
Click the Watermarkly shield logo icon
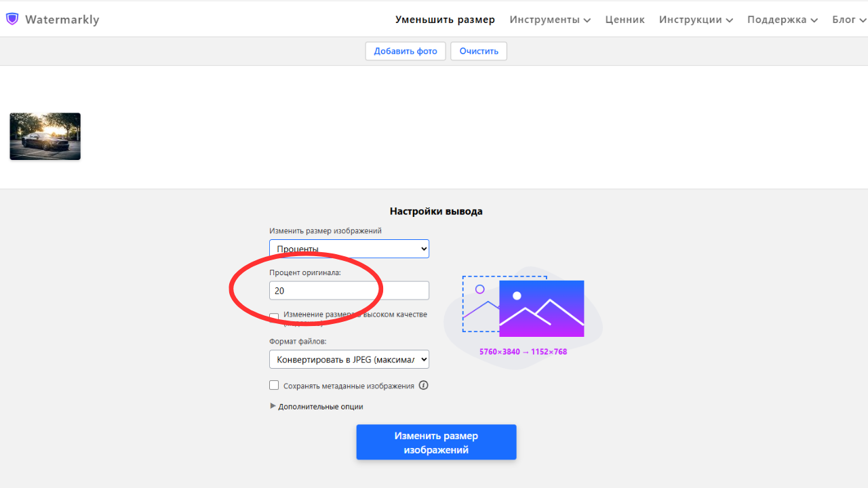pos(12,19)
